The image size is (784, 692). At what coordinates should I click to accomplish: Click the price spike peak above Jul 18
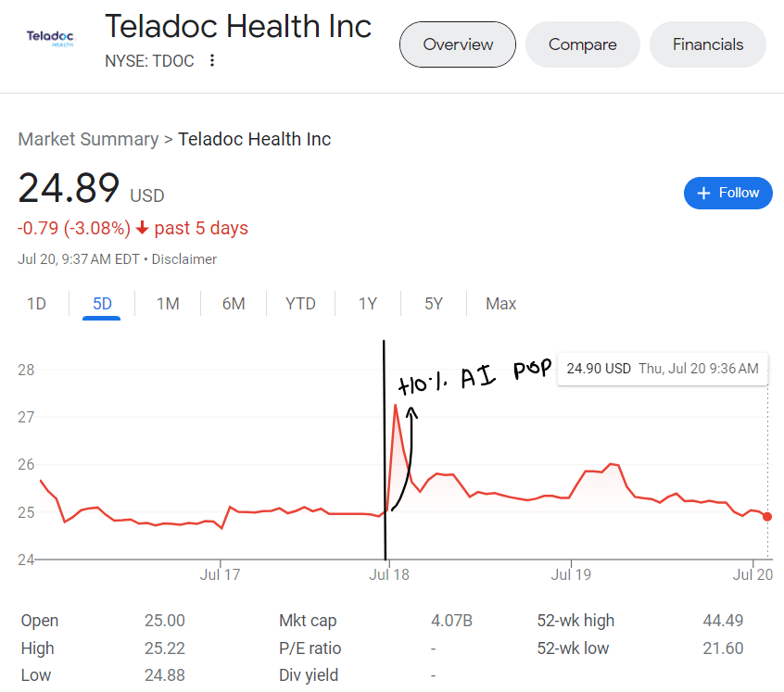click(x=396, y=405)
